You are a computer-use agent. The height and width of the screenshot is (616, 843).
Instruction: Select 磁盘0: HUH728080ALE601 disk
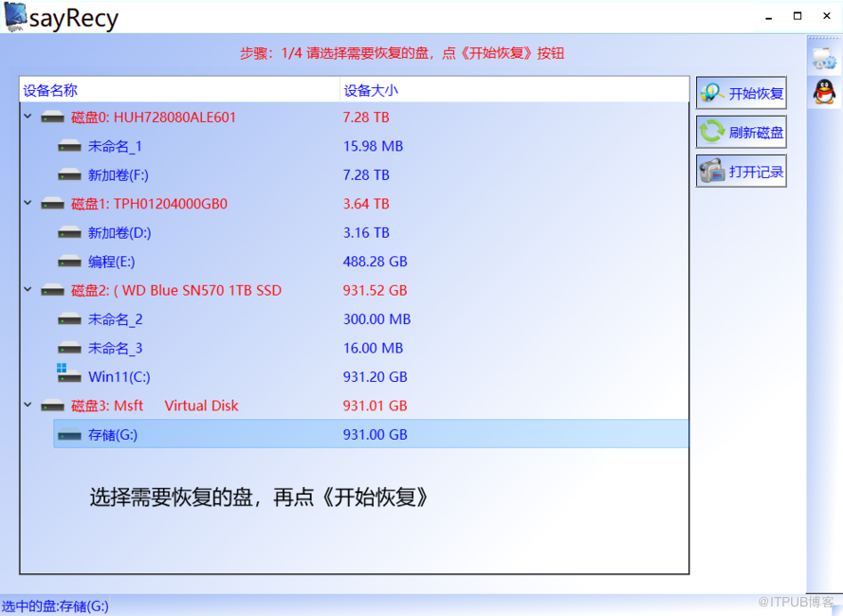[154, 118]
